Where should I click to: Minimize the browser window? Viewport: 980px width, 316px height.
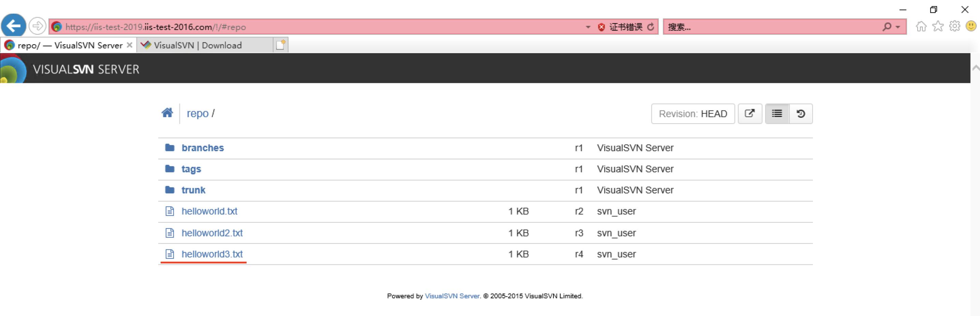pyautogui.click(x=903, y=10)
